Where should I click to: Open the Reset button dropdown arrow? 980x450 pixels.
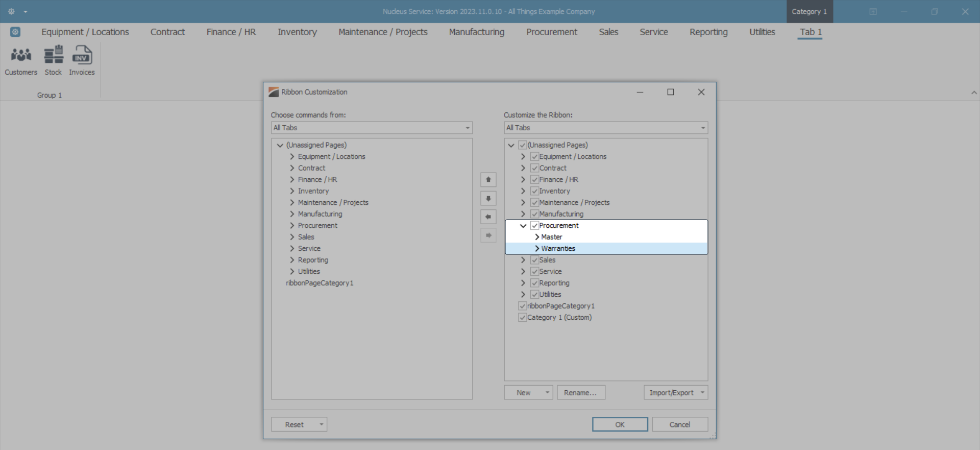(x=322, y=424)
